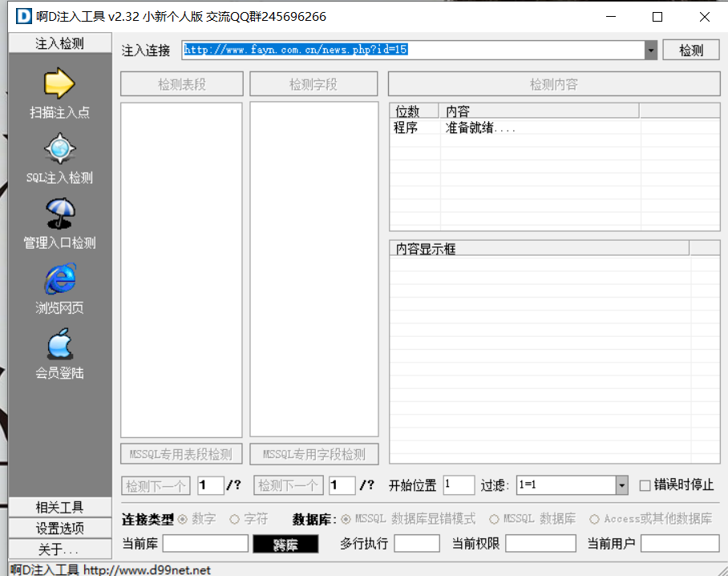Launch the 浏览网页 Internet Explorer icon

click(x=60, y=278)
